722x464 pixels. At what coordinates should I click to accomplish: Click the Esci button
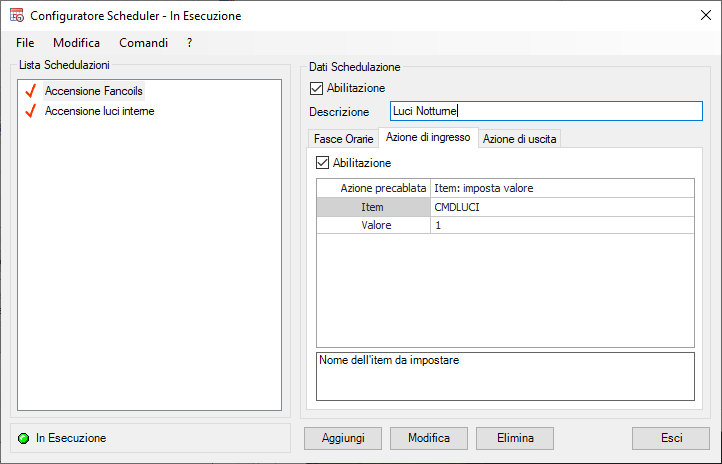coord(671,438)
